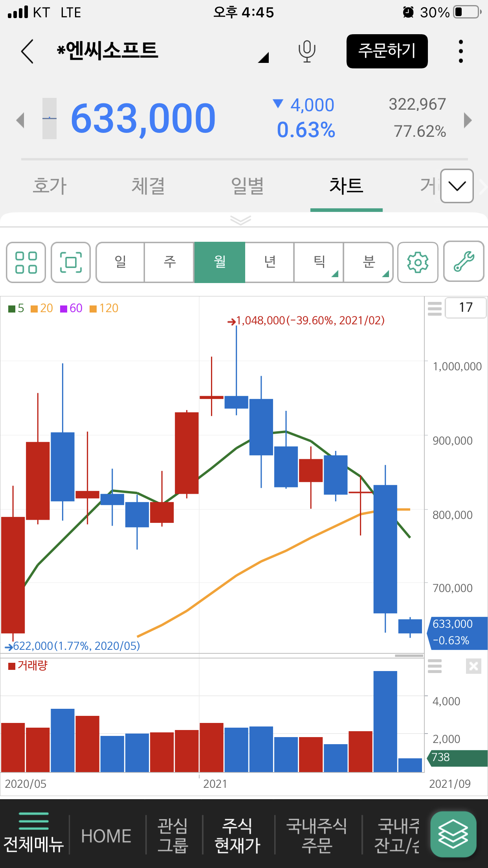488x868 pixels.
Task: Expand the 틱 tick interval dropdown
Action: coord(319,262)
